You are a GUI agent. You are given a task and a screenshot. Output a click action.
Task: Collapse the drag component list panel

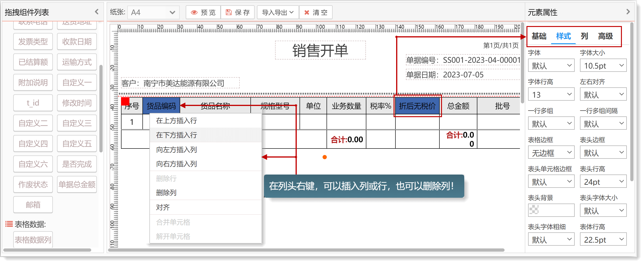click(97, 12)
